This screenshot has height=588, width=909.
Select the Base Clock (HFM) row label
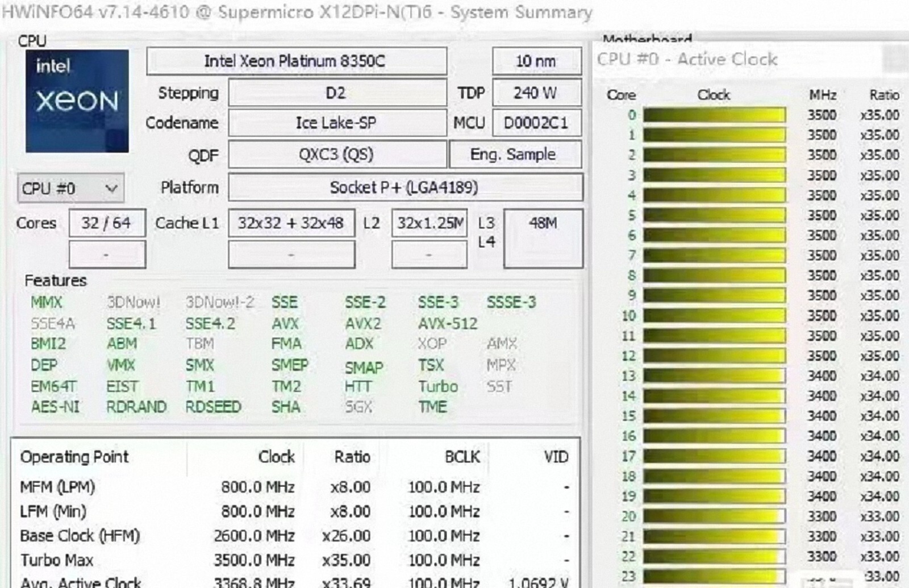(x=80, y=536)
